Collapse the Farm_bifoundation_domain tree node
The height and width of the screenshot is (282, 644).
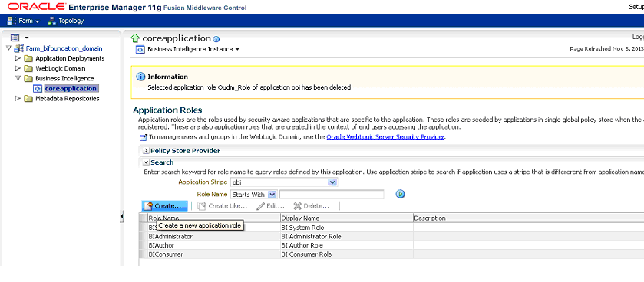pyautogui.click(x=9, y=48)
